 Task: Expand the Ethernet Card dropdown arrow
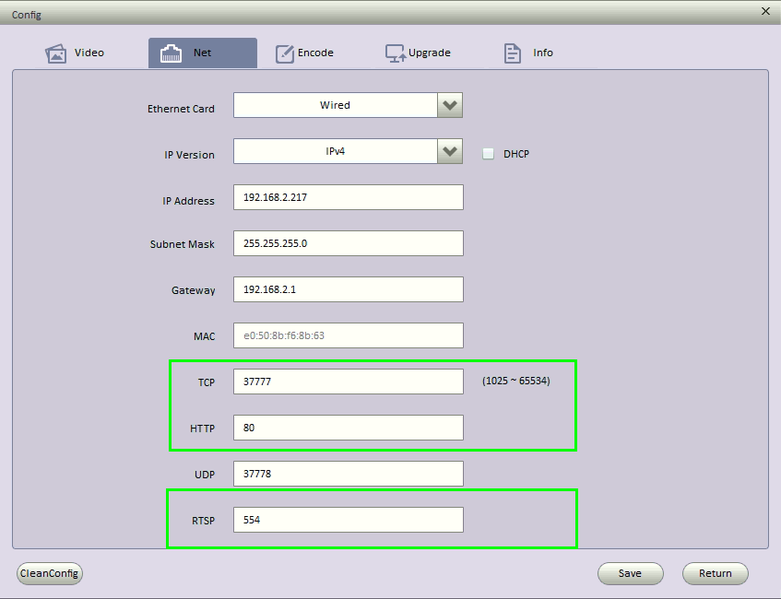click(x=450, y=105)
